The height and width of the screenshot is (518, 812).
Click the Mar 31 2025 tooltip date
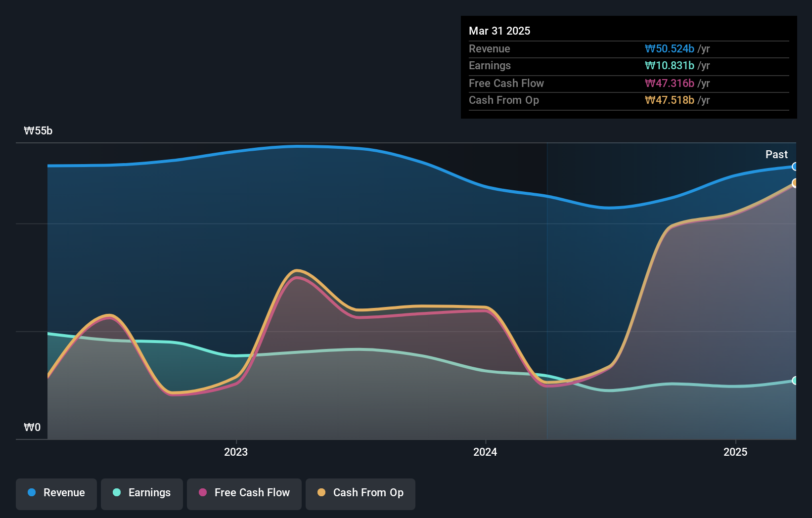(499, 31)
